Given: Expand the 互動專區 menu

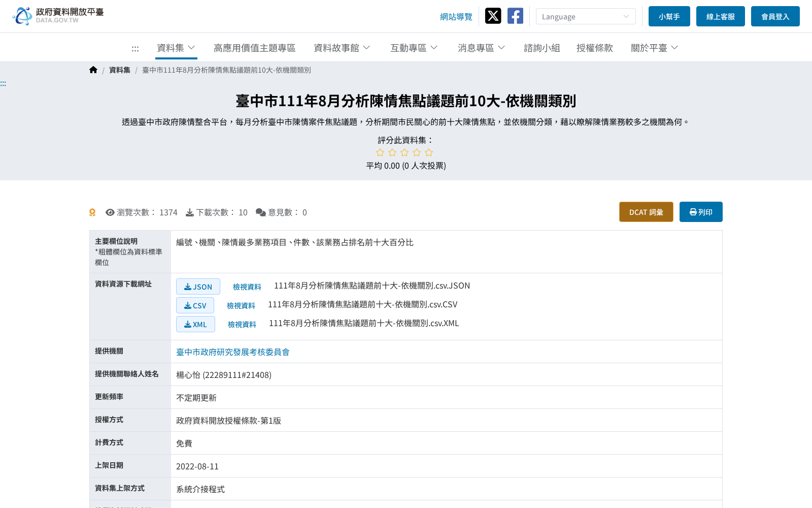Looking at the screenshot, I should point(414,48).
